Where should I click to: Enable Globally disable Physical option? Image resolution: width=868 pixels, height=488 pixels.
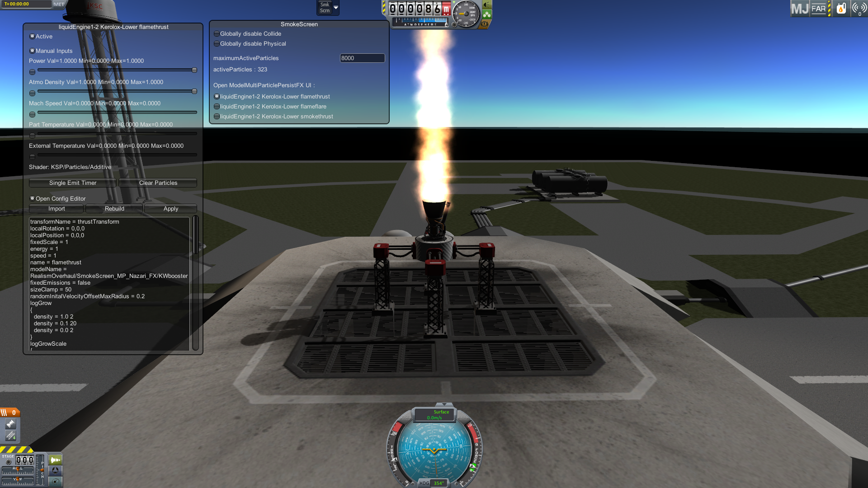(x=217, y=43)
